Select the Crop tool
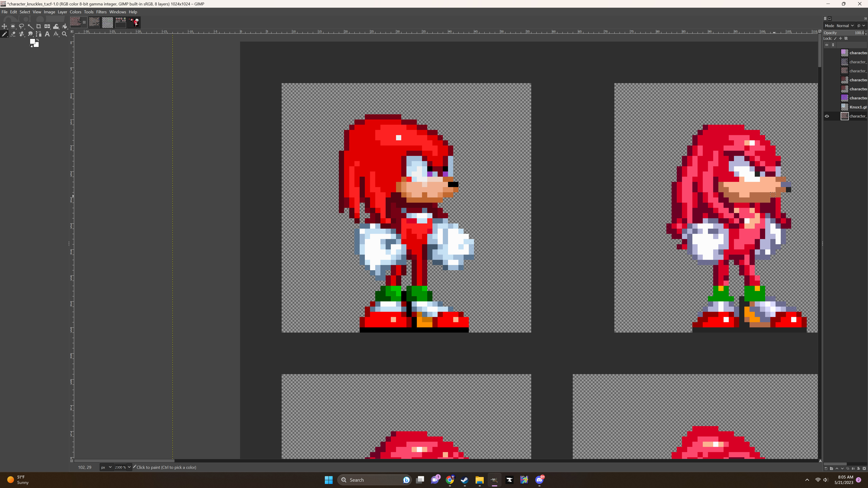This screenshot has height=488, width=868. (39, 26)
